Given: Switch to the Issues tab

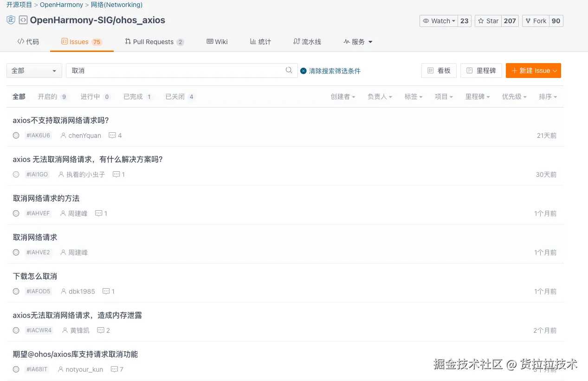Looking at the screenshot, I should [82, 42].
